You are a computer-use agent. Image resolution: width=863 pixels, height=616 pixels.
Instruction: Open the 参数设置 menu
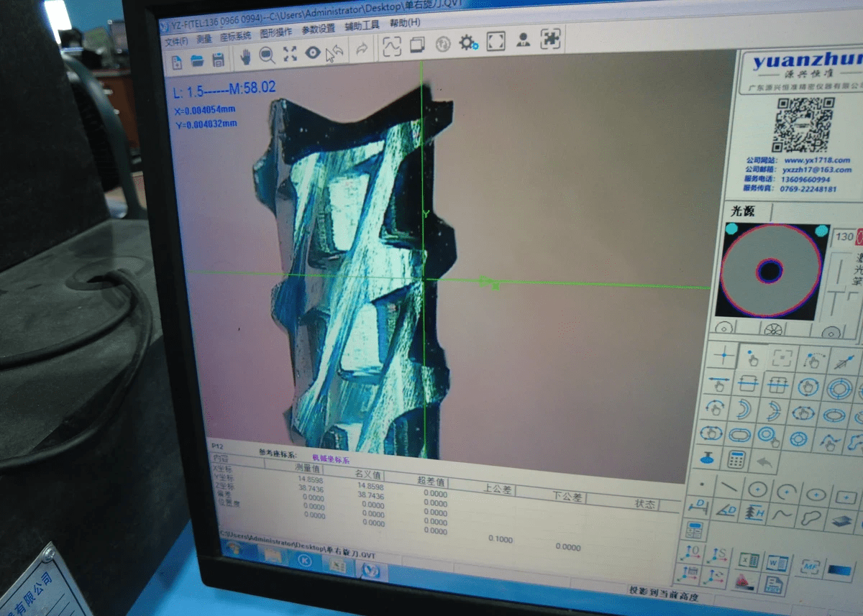point(318,29)
